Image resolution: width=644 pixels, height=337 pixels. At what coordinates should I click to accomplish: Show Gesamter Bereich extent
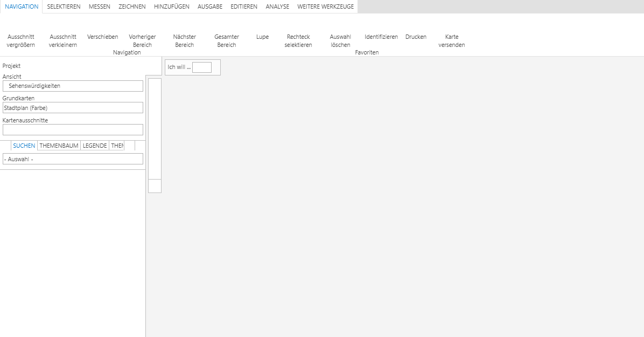(227, 40)
